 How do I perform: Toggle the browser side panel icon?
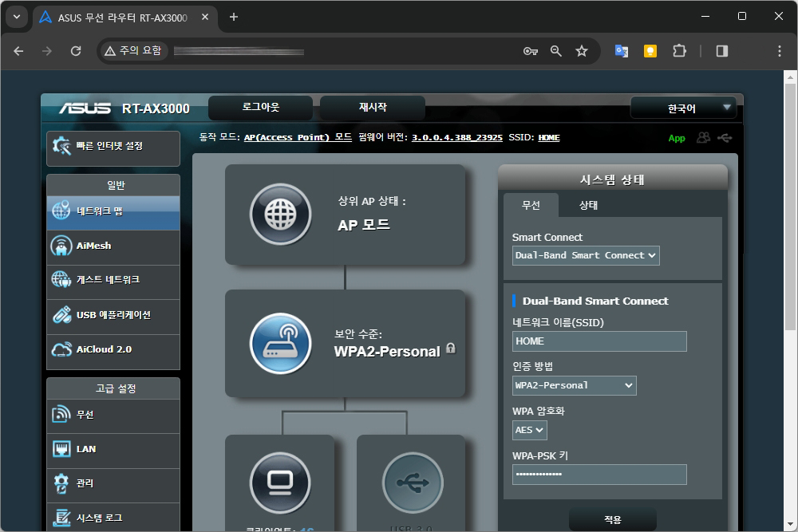pyautogui.click(x=721, y=51)
